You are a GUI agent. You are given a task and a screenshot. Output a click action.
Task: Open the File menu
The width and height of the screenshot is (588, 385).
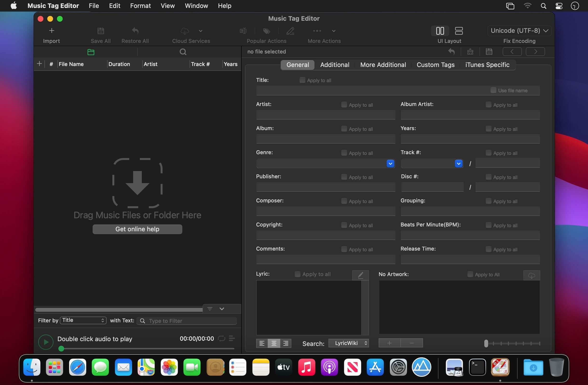click(x=94, y=6)
